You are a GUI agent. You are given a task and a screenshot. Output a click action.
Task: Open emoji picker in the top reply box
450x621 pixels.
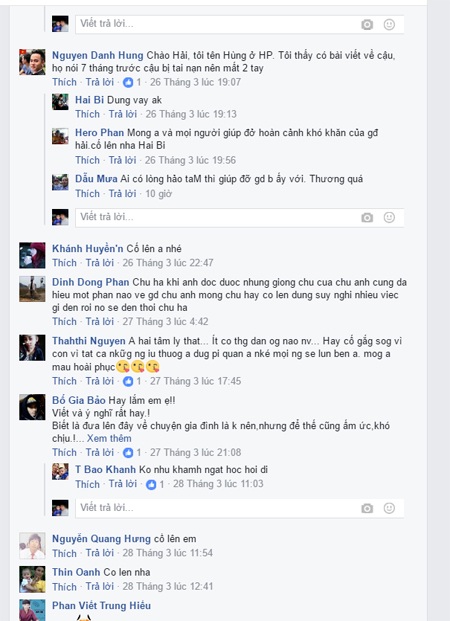[x=389, y=25]
